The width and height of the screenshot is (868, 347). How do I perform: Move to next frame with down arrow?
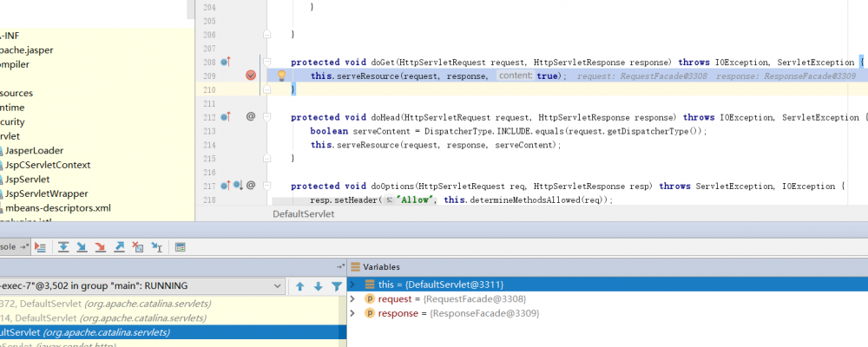[x=319, y=286]
